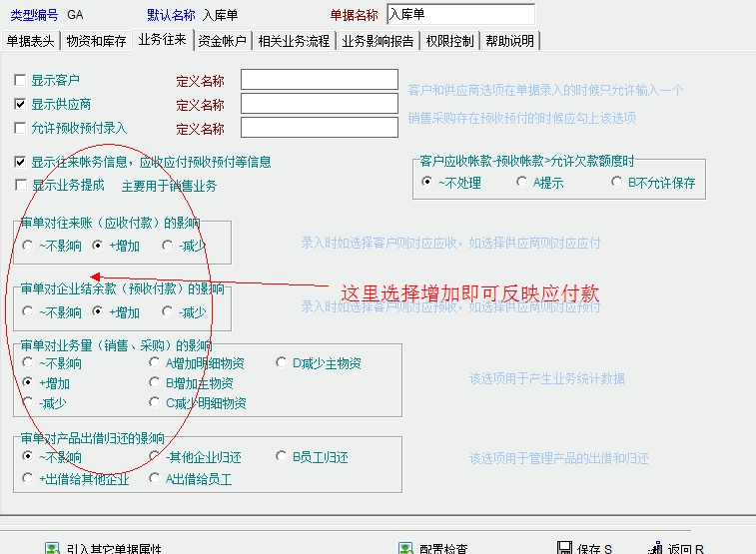Uncheck the 显示供应商 checkbox
Viewport: 756px width, 554px height.
point(21,104)
